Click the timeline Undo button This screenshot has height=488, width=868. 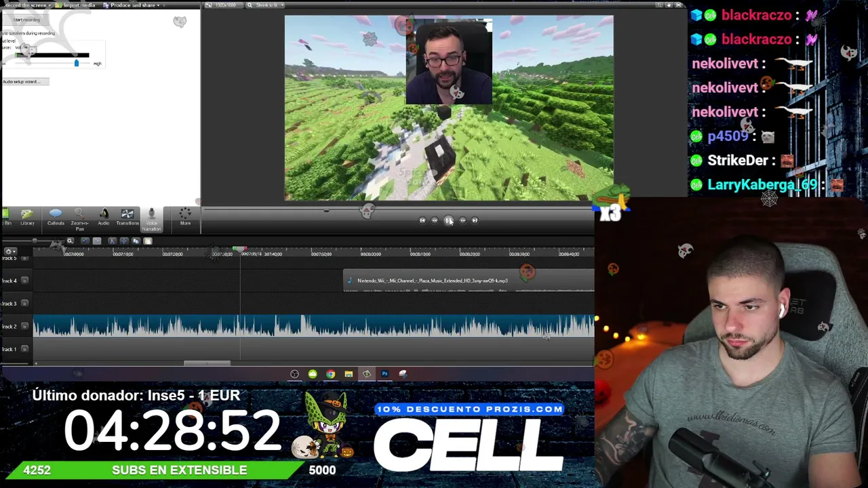pyautogui.click(x=85, y=241)
